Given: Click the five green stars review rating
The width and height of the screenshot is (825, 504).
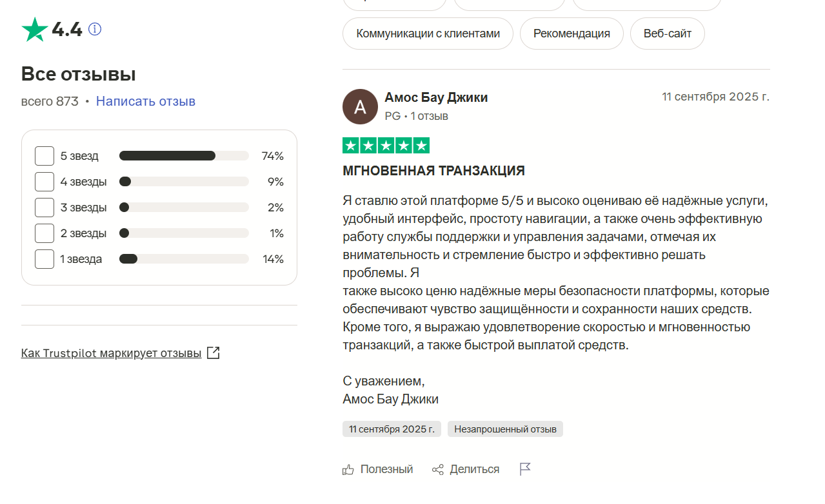Looking at the screenshot, I should coord(386,146).
